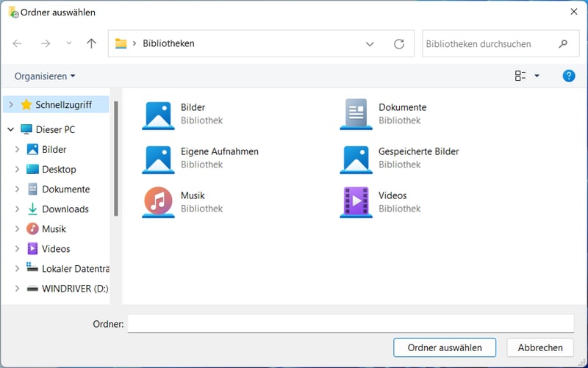Image resolution: width=588 pixels, height=368 pixels.
Task: Open the address bar history dropdown
Action: (x=370, y=44)
